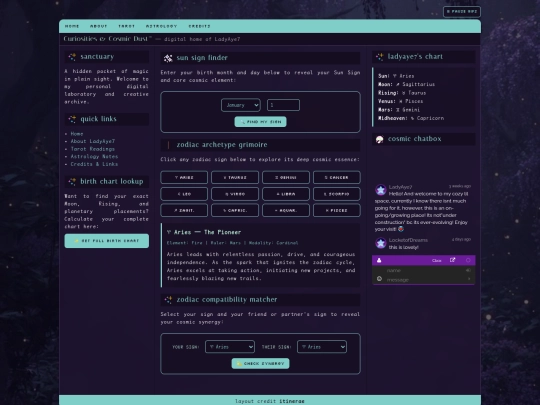Image resolution: width=540 pixels, height=405 pixels.
Task: Open the Your Sign dropdown
Action: [230, 347]
